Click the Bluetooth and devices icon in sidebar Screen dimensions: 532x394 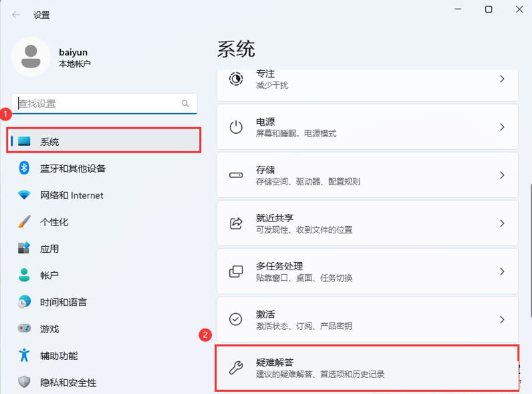[25, 168]
